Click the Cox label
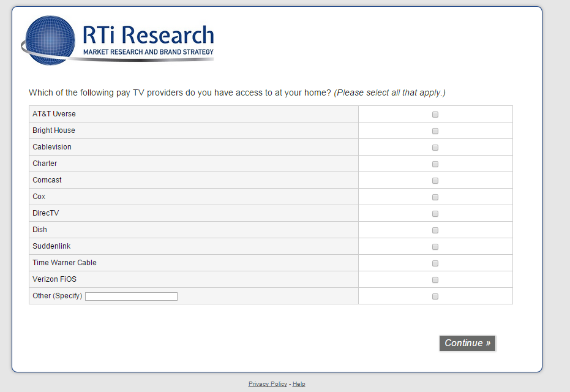 tap(39, 197)
